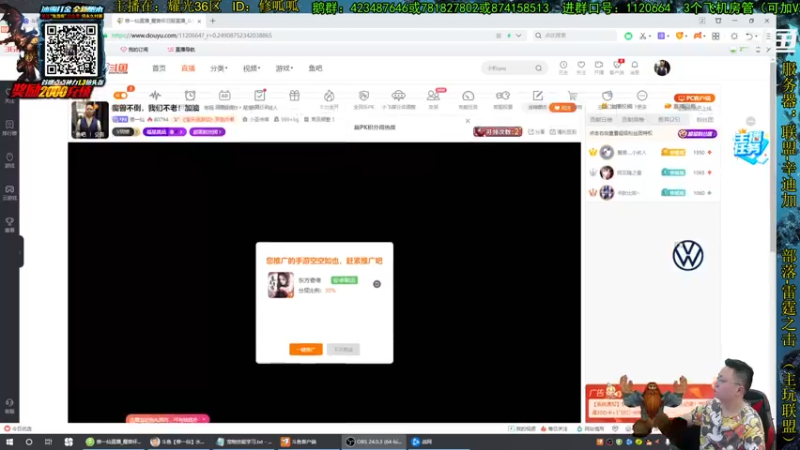Viewport: 800px width, 450px height.
Task: Expand the 视频 dropdown in Douyu navigation
Action: (x=252, y=68)
